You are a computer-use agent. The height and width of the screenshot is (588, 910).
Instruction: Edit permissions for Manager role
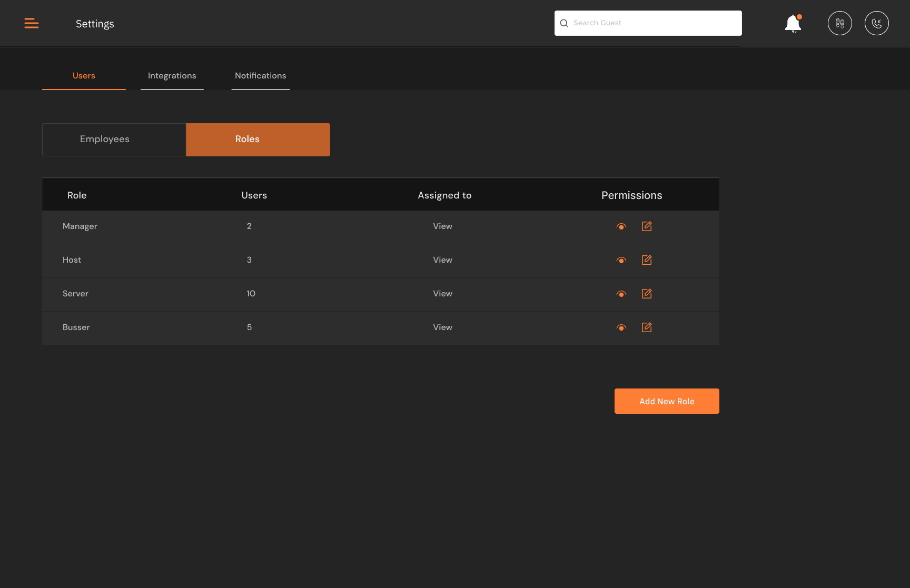(647, 226)
